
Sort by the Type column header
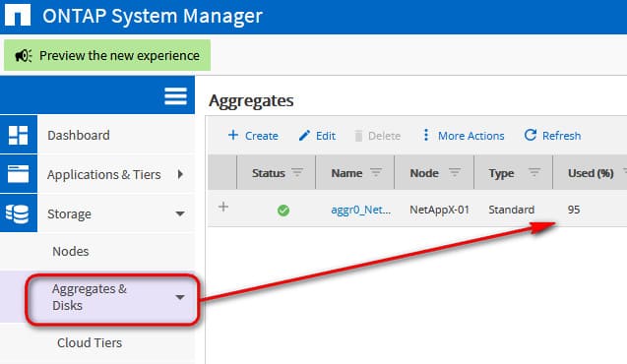501,173
